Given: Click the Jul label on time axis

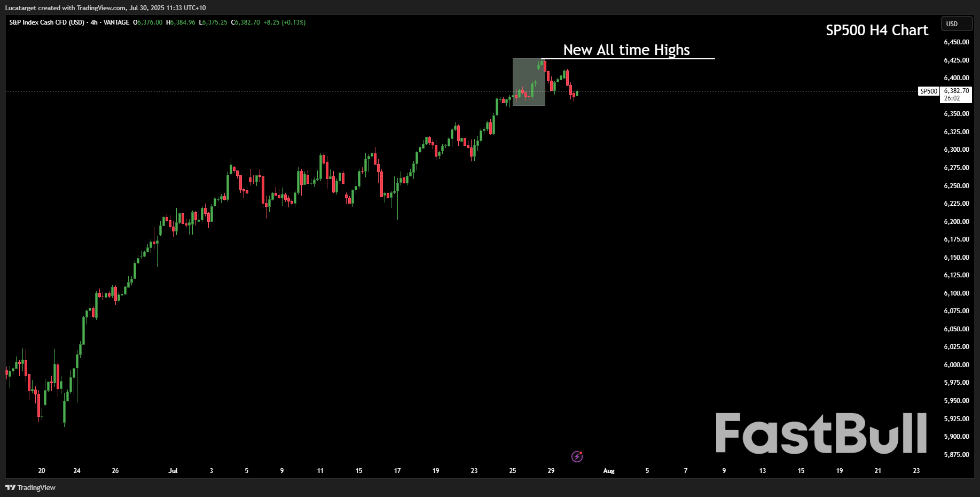Looking at the screenshot, I should [173, 471].
